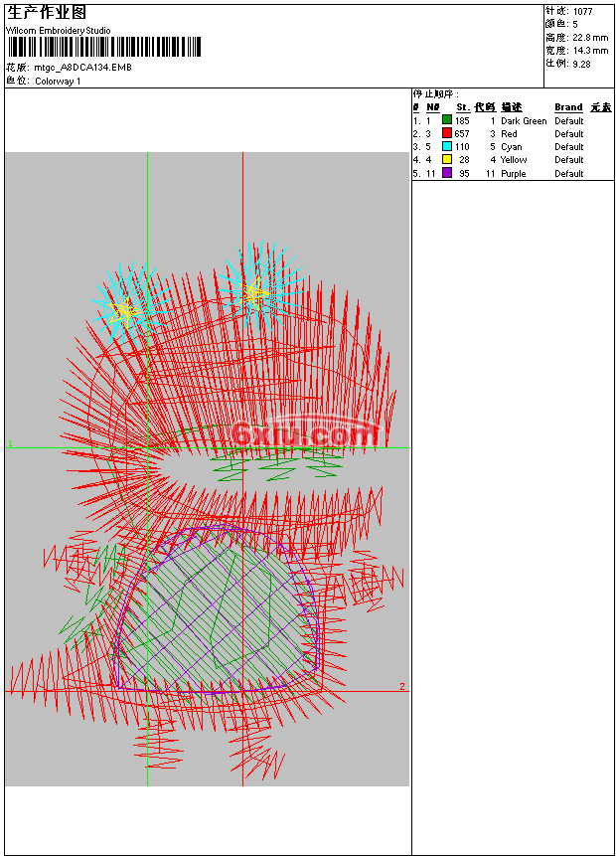Click stitch count 185 in Dark Green row
This screenshot has height=856, width=616.
point(462,120)
